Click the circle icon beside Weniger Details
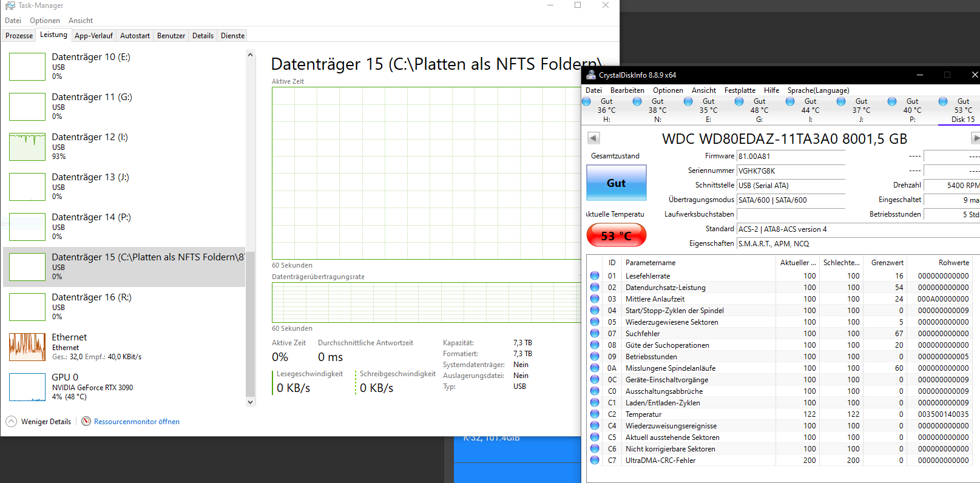The width and height of the screenshot is (980, 483). pos(12,421)
